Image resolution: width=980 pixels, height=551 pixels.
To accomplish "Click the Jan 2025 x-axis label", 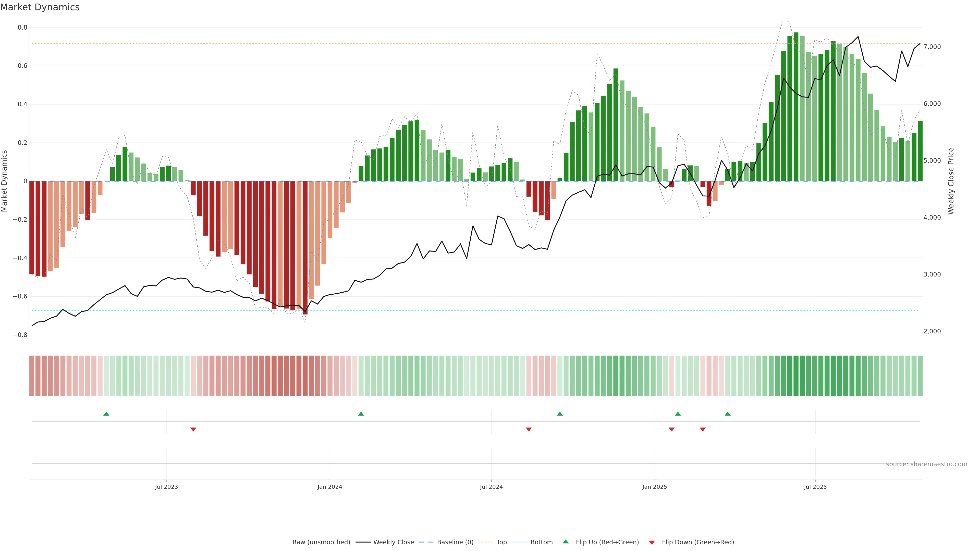I will [x=654, y=487].
